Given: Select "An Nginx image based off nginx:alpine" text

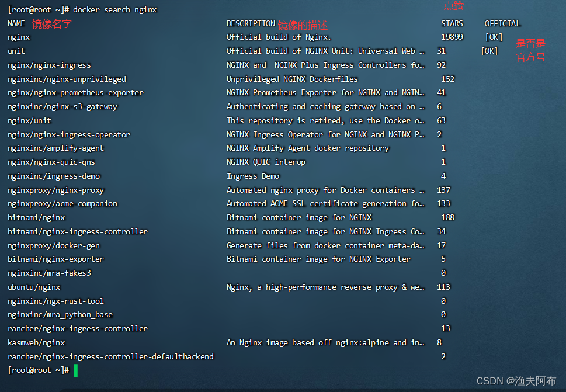Looking at the screenshot, I should tap(325, 343).
